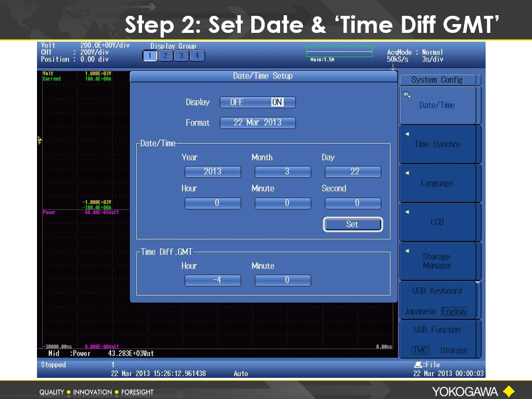Click the Main 1.5M record length bar
The image size is (532, 399).
pyautogui.click(x=339, y=52)
